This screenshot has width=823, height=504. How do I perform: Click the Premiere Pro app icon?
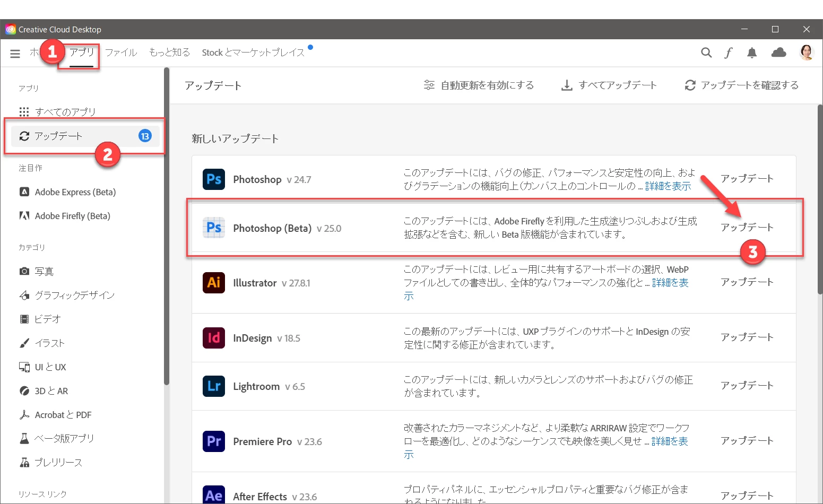tap(214, 441)
